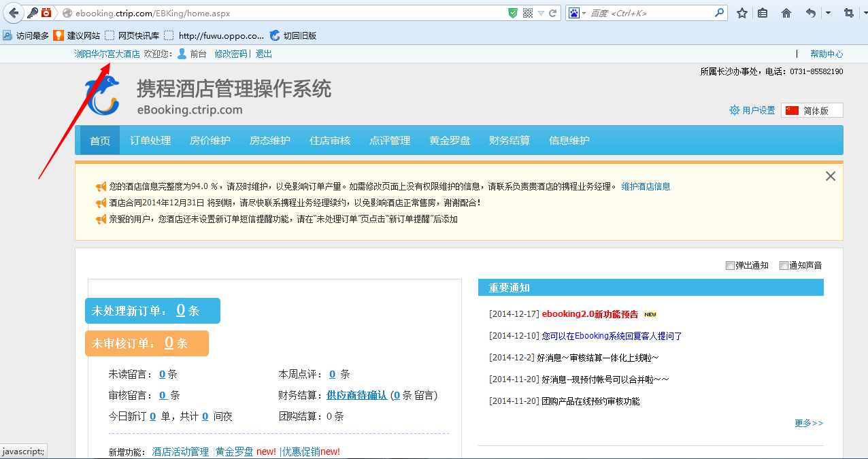Click 修改密码 link
The width and height of the screenshot is (868, 459).
click(231, 54)
